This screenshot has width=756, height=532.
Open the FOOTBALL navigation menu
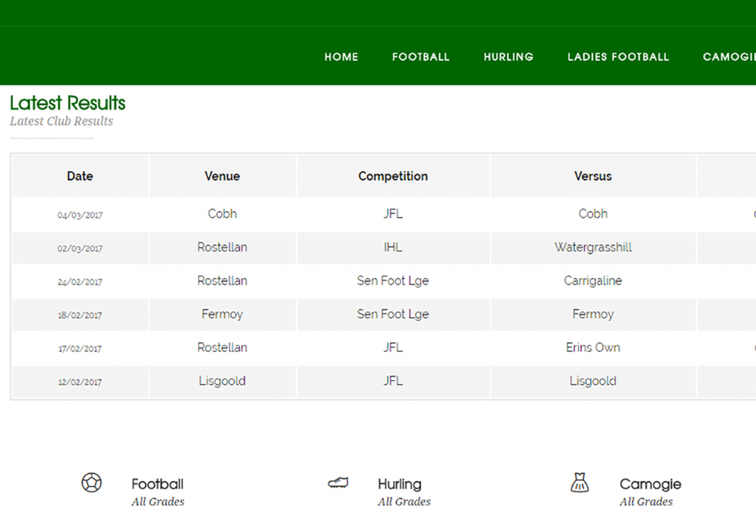(x=421, y=57)
